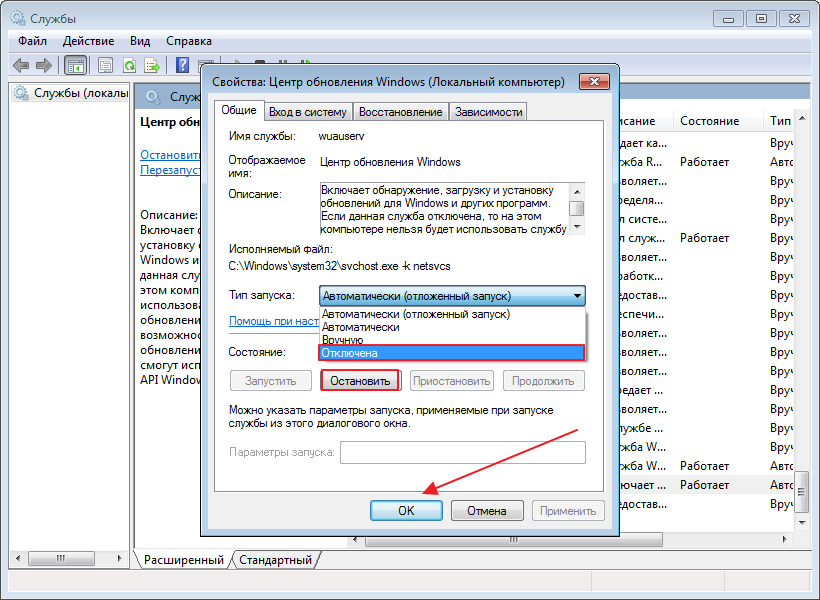Click the Properties toolbar icon
Viewport: 820px width, 600px height.
click(105, 65)
